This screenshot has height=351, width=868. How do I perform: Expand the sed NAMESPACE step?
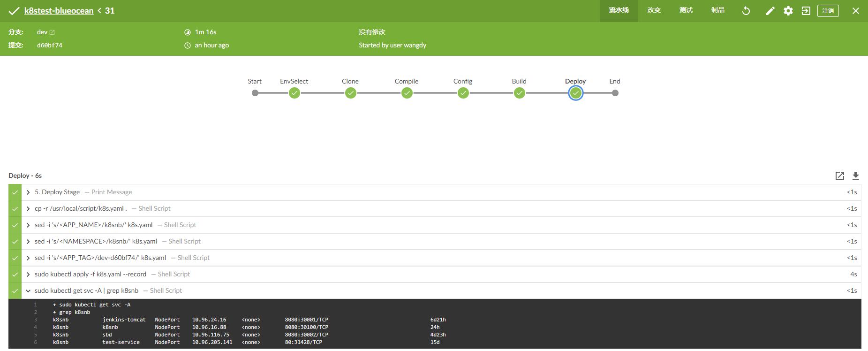pos(28,242)
